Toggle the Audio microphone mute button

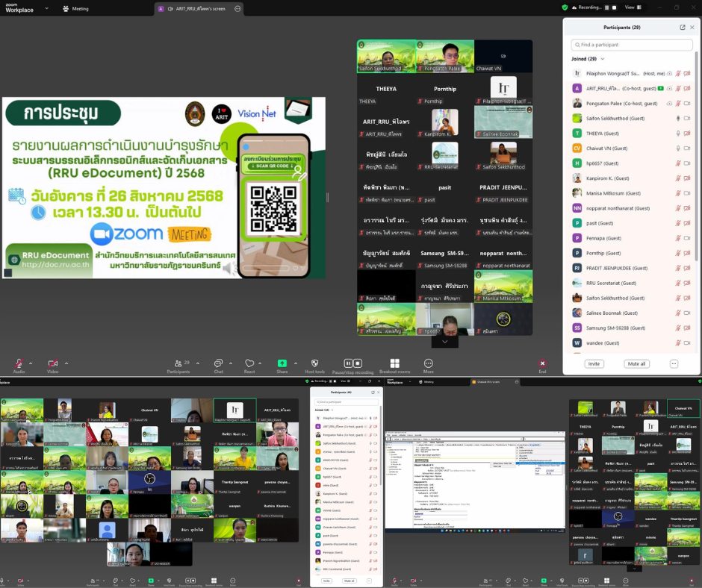[x=19, y=363]
